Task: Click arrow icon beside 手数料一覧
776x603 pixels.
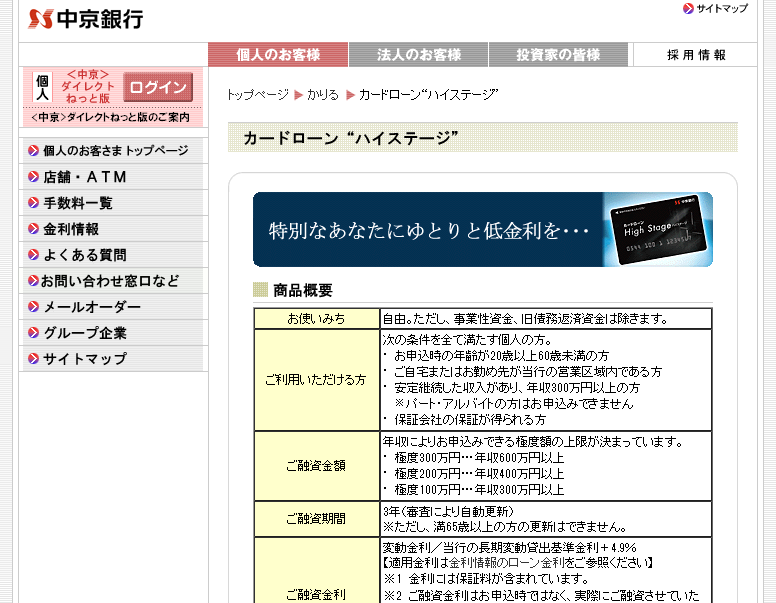Action: [34, 202]
